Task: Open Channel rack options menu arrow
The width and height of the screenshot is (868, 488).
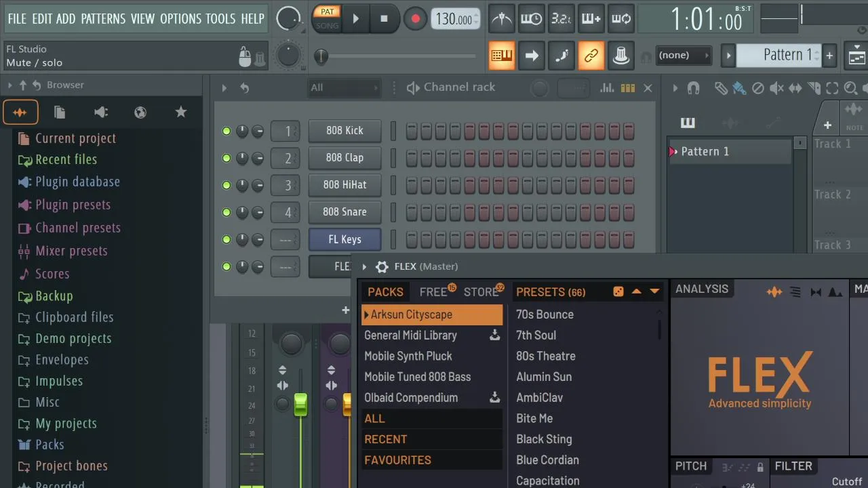Action: click(x=224, y=87)
